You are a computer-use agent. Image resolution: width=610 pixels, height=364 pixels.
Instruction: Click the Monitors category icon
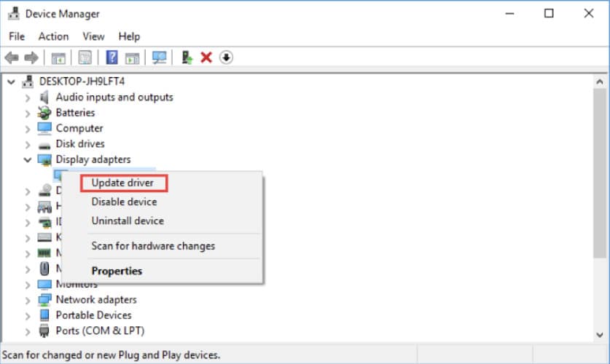click(x=44, y=285)
